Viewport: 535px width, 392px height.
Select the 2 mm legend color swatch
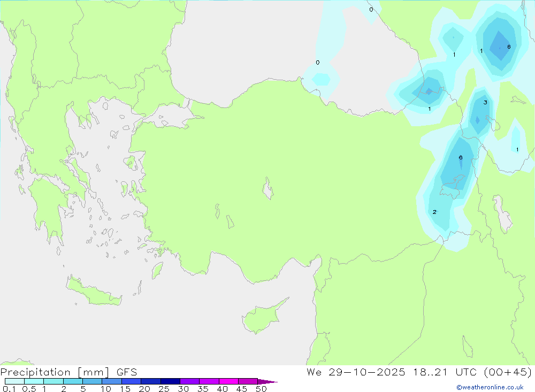(73, 381)
